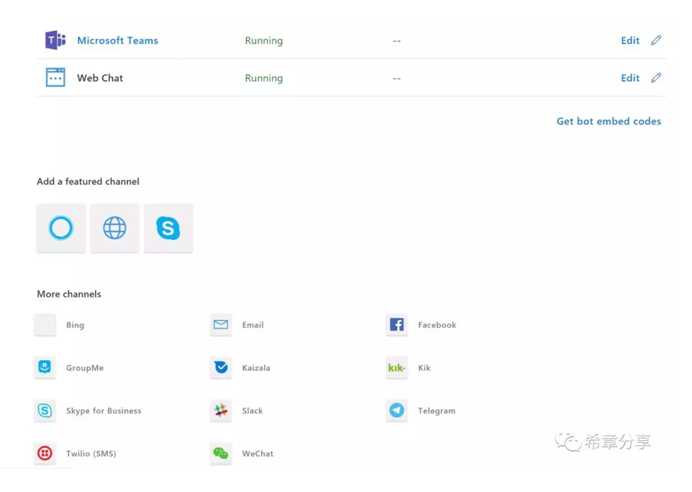
Task: Click the Bing channel icon
Action: point(45,325)
